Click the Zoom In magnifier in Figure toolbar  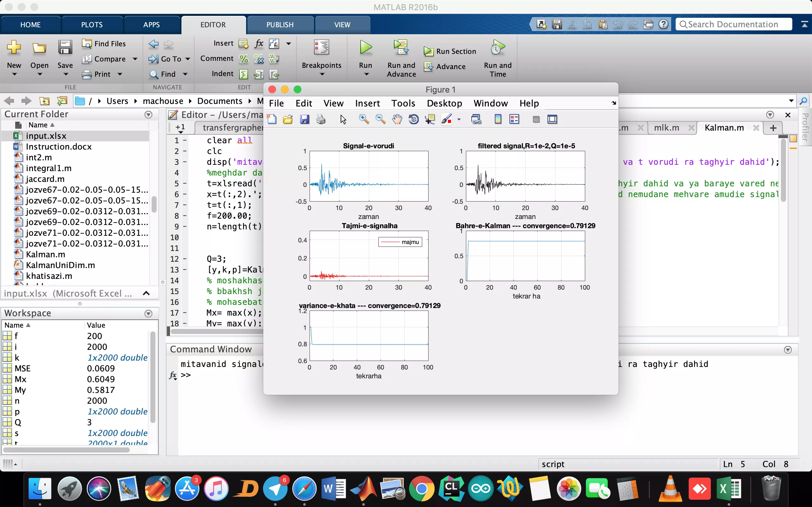[x=364, y=119]
